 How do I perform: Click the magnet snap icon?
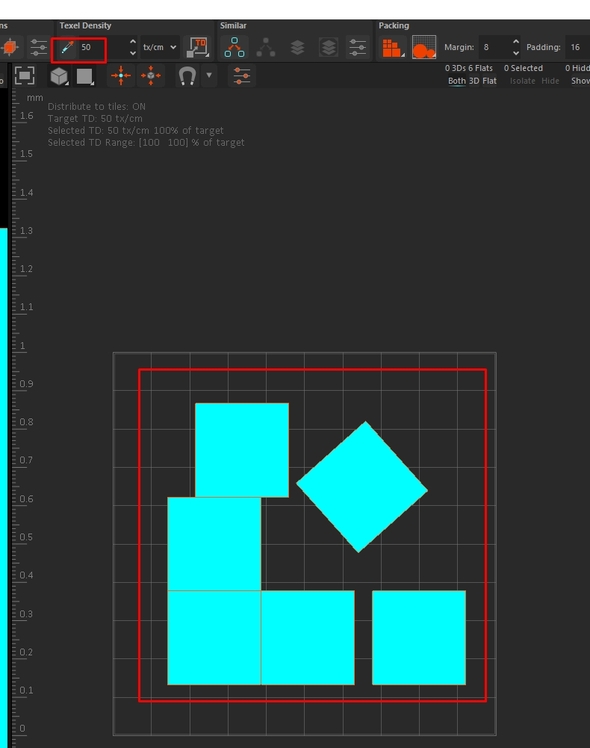(187, 76)
